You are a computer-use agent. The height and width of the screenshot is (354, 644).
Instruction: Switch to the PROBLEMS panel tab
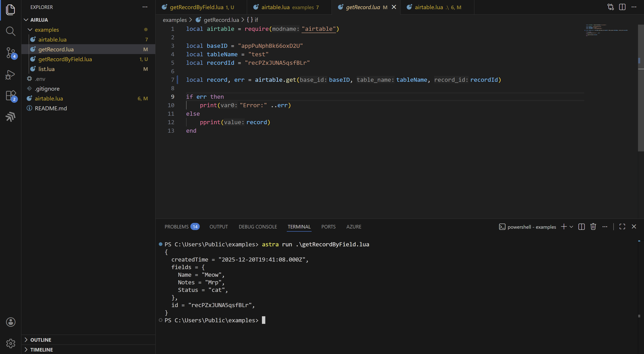coord(176,227)
